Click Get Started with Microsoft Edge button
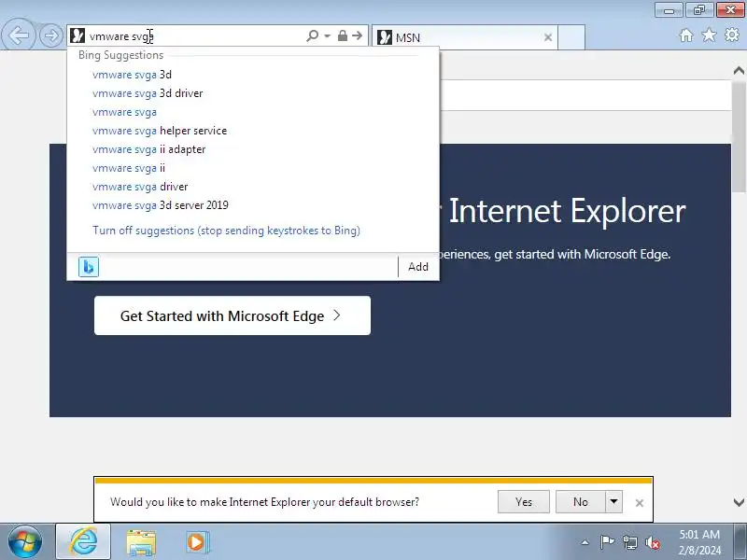The height and width of the screenshot is (560, 747). tap(233, 315)
